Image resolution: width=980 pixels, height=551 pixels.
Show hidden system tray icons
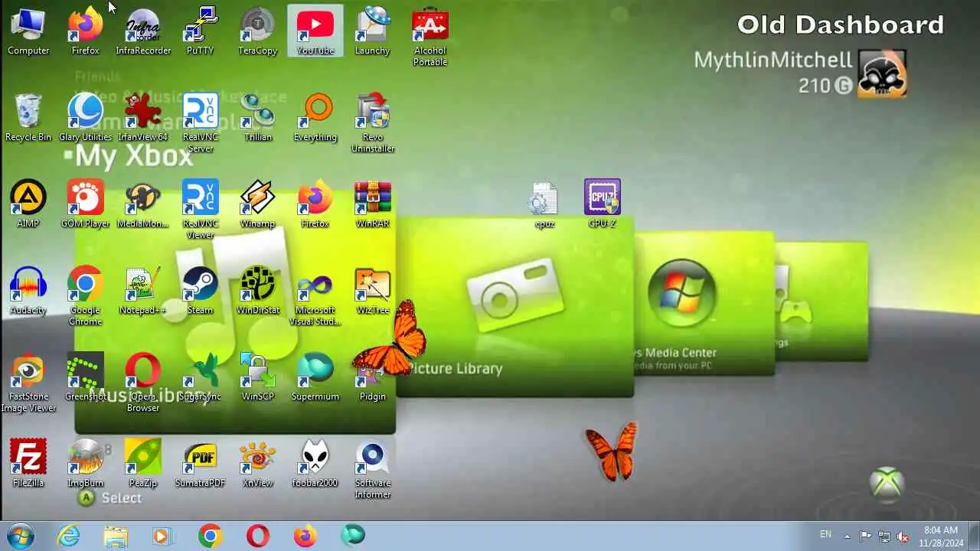point(847,536)
